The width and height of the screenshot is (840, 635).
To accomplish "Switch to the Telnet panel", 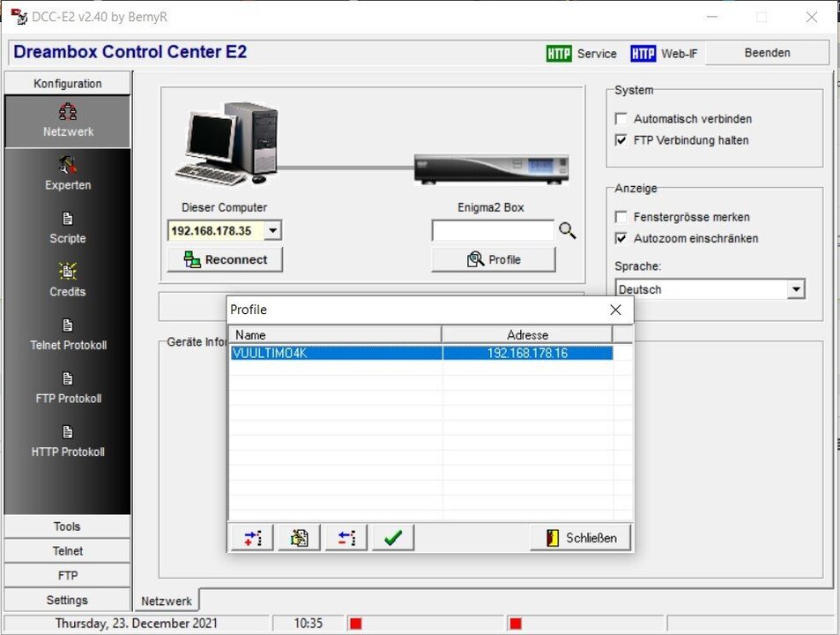I will 67,550.
